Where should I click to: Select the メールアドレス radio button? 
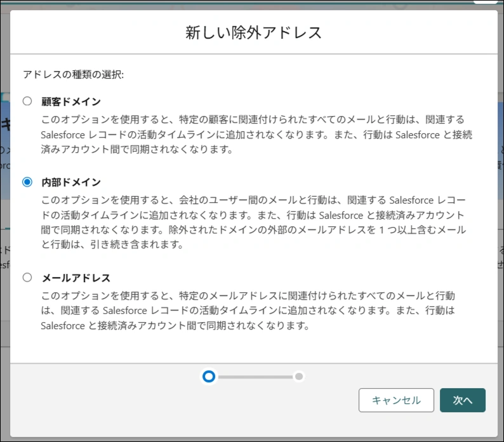(x=27, y=277)
